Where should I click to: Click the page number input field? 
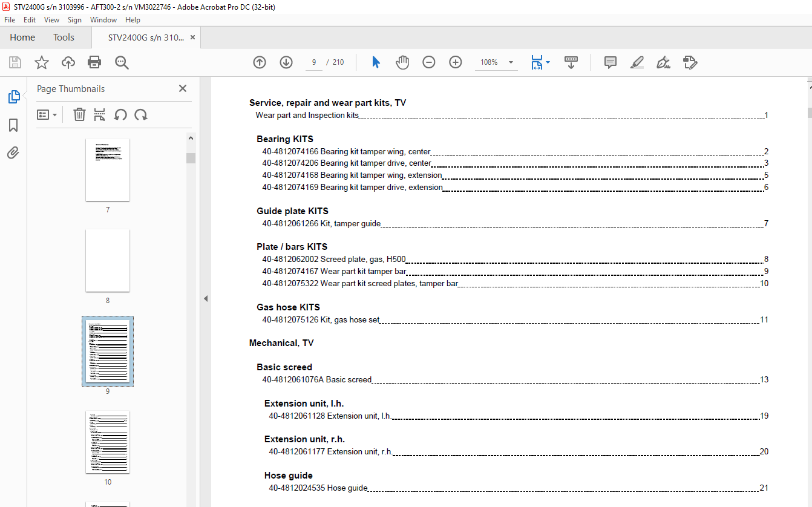pyautogui.click(x=314, y=62)
